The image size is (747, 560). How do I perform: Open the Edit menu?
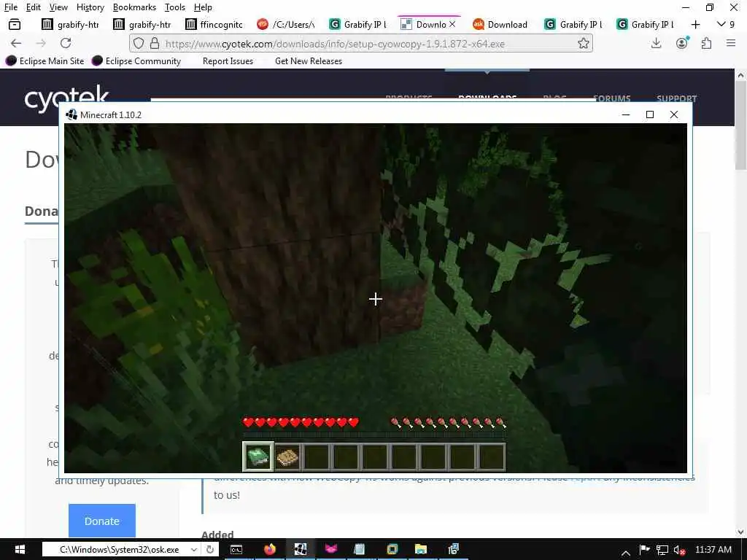click(x=33, y=7)
